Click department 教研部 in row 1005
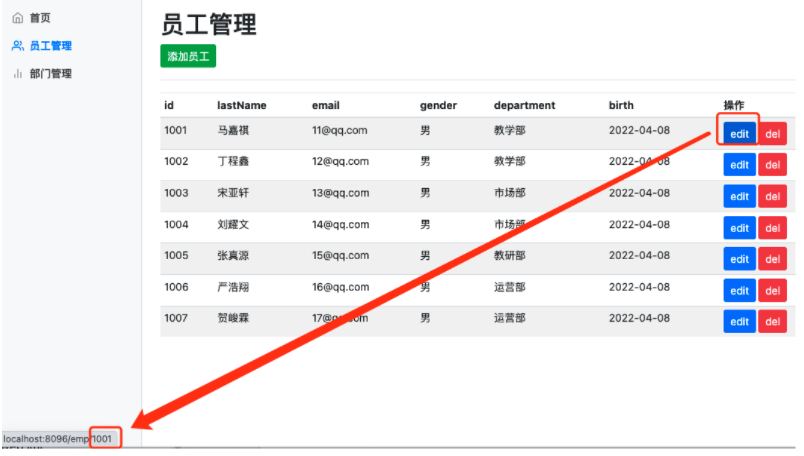 [x=510, y=255]
